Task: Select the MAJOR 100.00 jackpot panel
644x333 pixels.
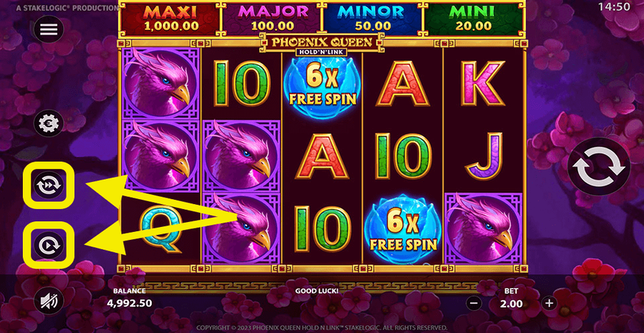Action: point(273,19)
